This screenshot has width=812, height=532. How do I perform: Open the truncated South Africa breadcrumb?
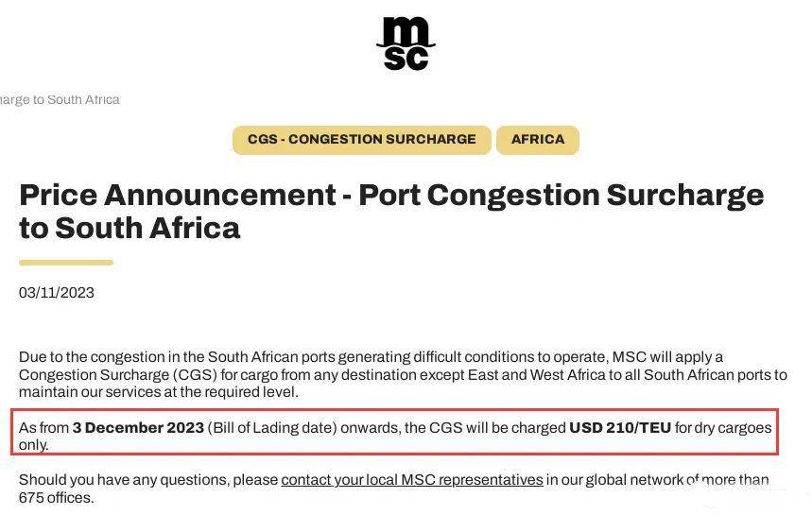[60, 99]
